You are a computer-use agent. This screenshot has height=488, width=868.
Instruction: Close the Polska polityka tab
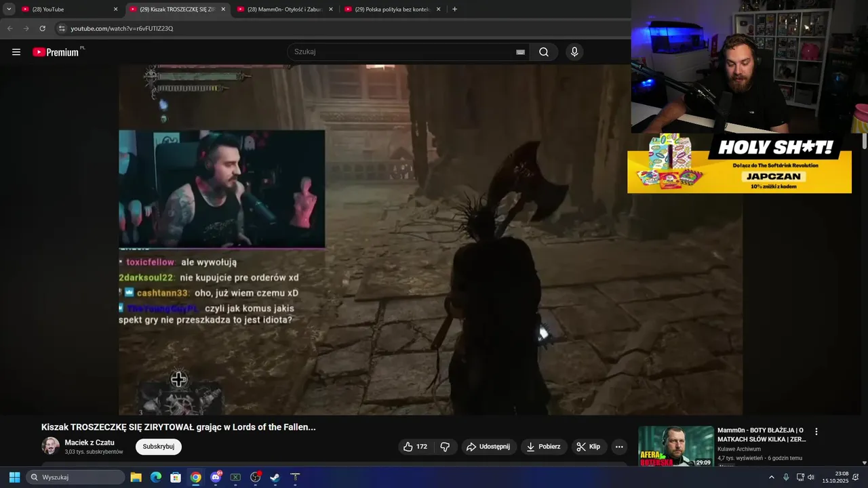coord(438,9)
